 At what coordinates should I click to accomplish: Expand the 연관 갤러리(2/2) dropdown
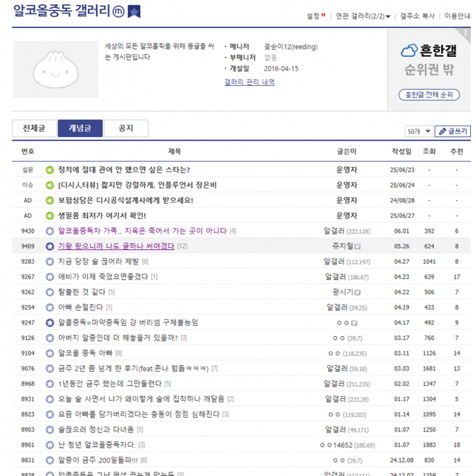click(x=363, y=16)
